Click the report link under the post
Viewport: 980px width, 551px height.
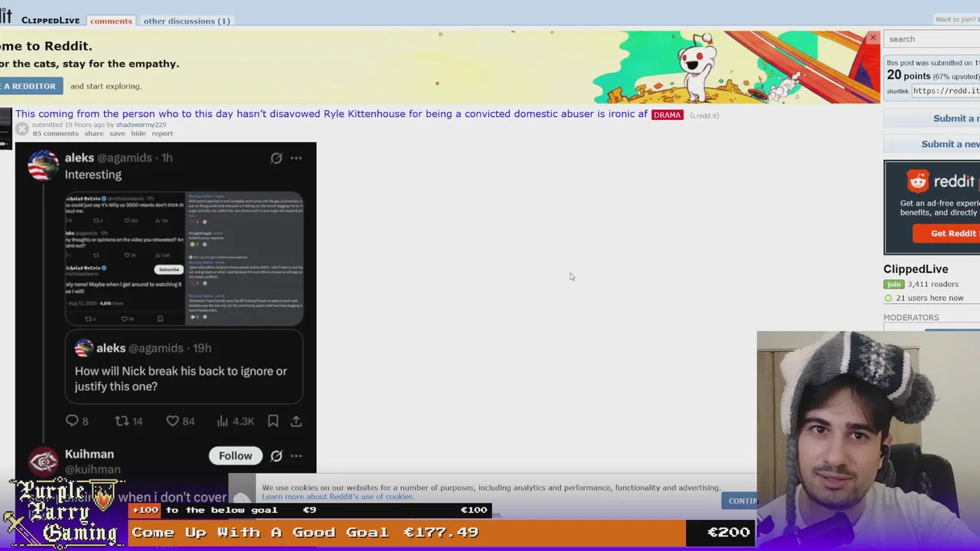pyautogui.click(x=162, y=133)
